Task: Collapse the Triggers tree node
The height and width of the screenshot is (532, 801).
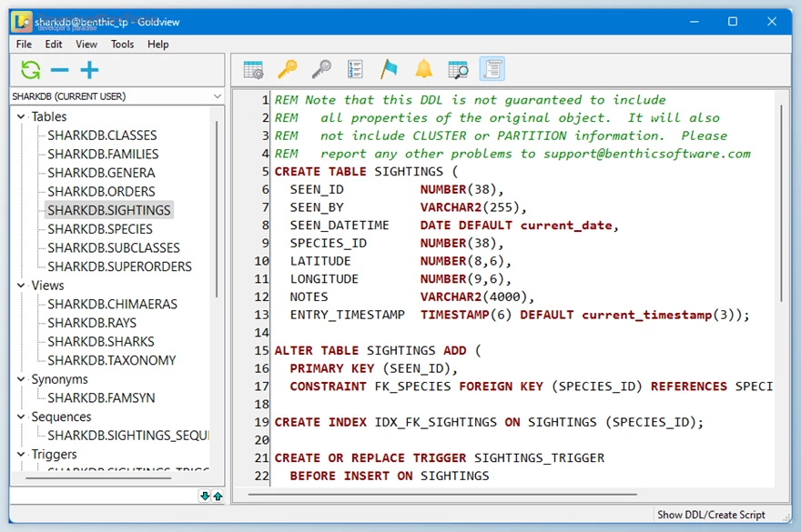Action: click(21, 454)
